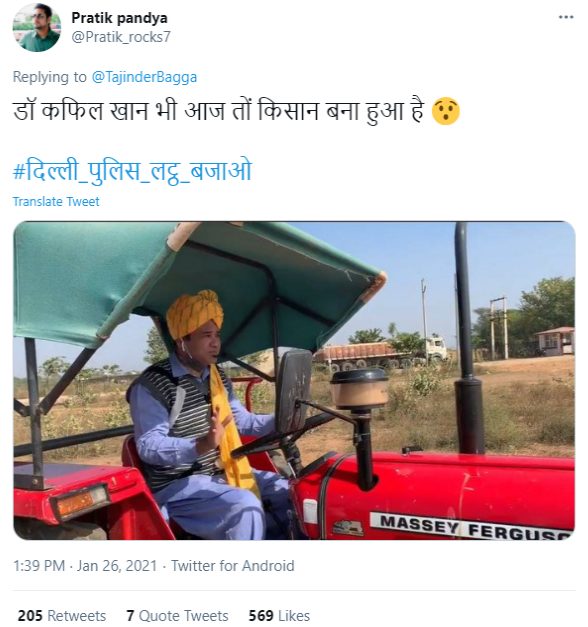The image size is (588, 627).
Task: Click the 1:39 PM timestamp
Action: point(39,566)
